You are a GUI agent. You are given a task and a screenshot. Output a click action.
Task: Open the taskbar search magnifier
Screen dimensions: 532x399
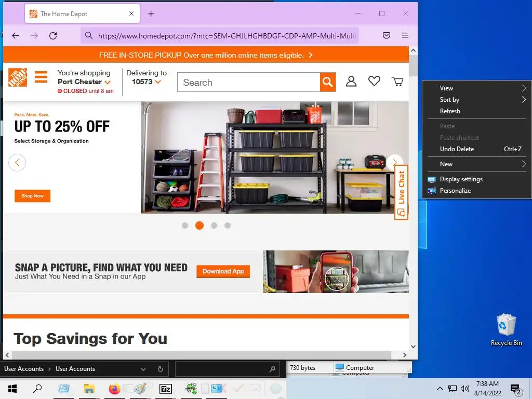click(37, 389)
